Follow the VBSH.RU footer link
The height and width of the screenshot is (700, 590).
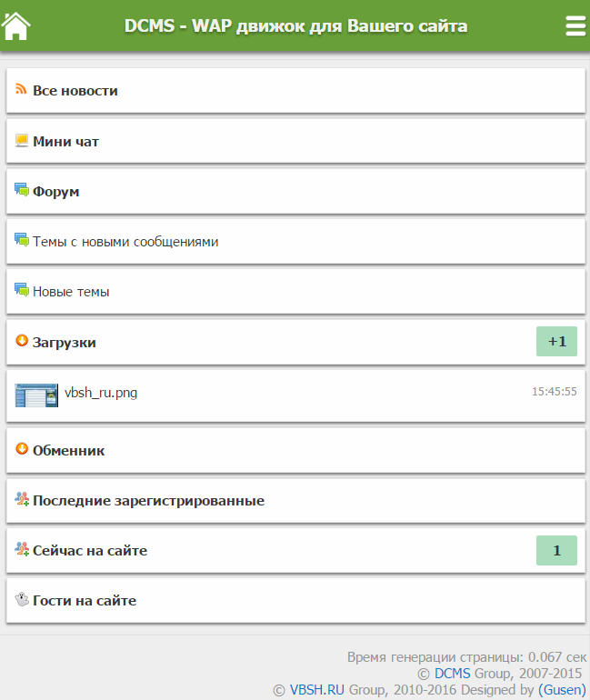point(315,690)
